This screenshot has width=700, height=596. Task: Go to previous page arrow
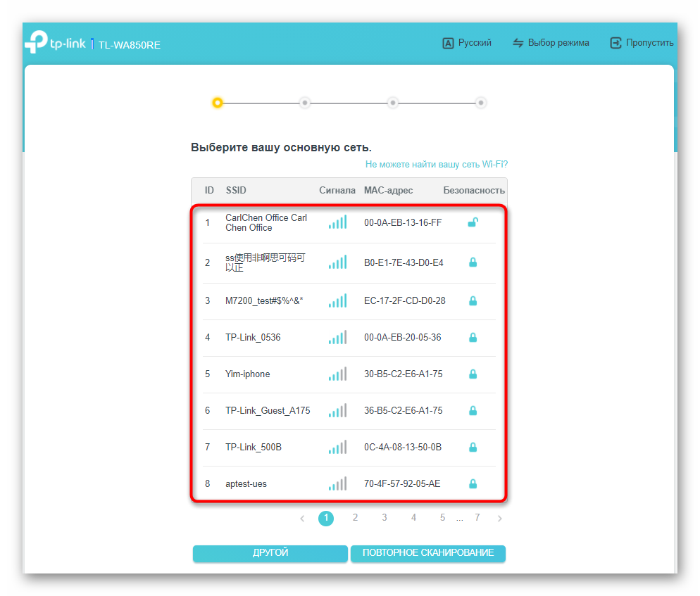(x=302, y=519)
